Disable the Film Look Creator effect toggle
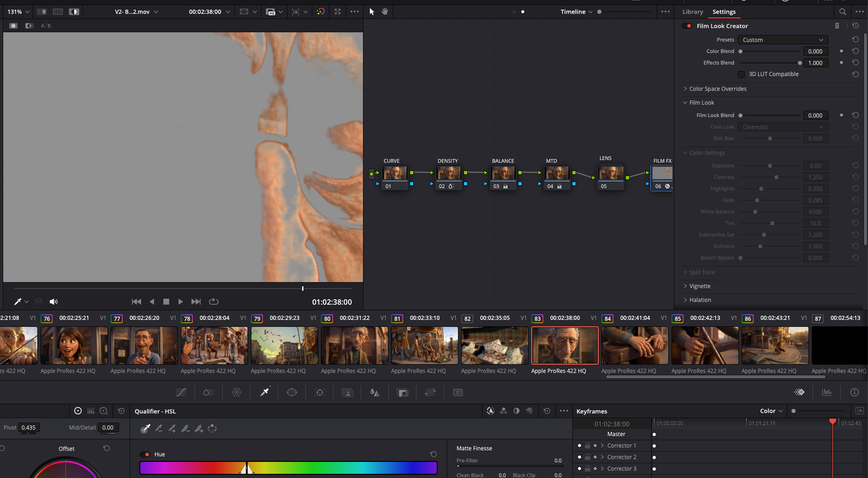Viewport: 868px width, 478px height. (x=687, y=26)
